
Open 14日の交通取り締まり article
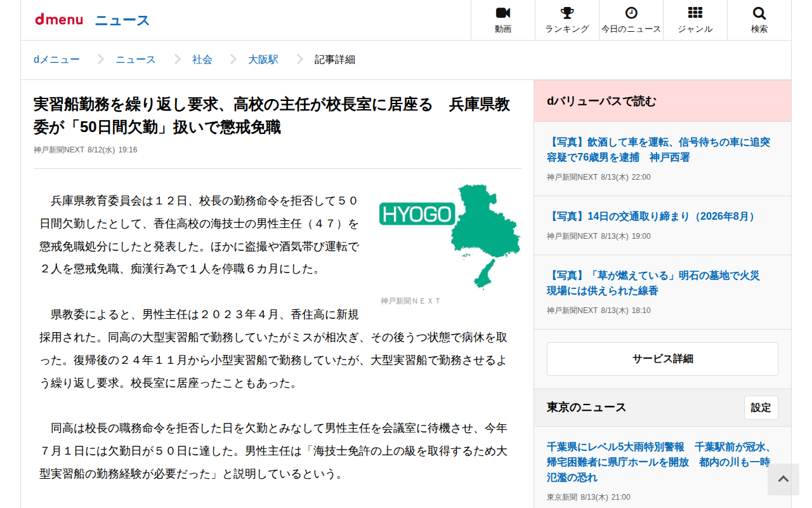[x=653, y=217]
